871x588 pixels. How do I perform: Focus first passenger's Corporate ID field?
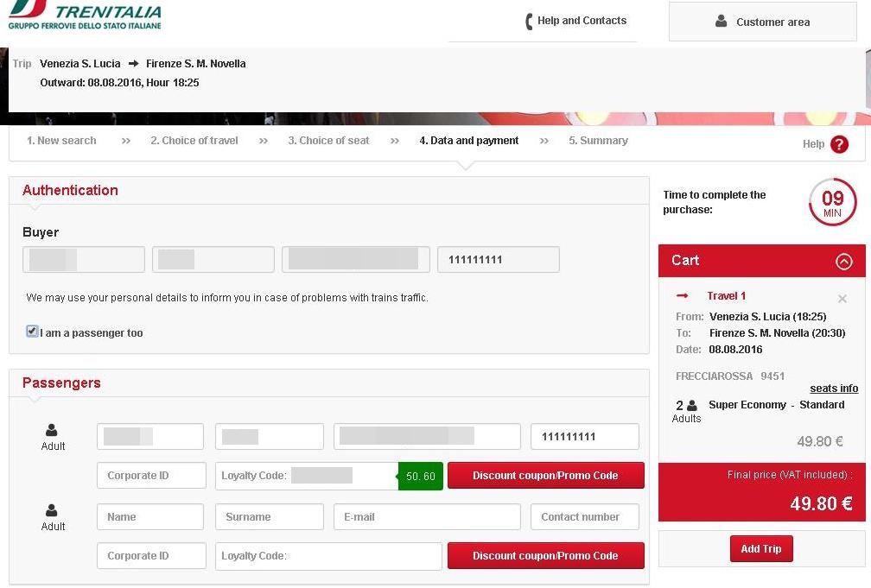coord(151,475)
